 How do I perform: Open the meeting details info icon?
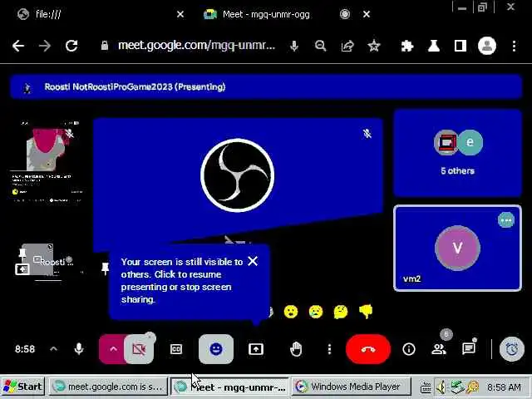coord(409,349)
